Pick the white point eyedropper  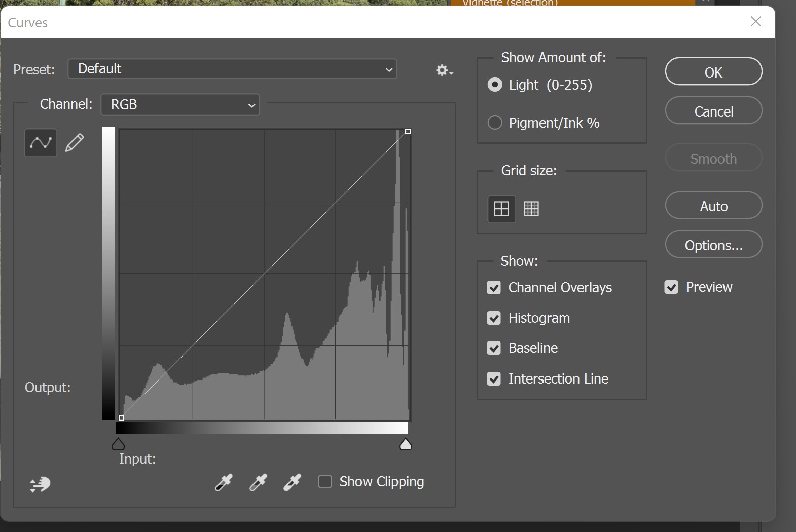pyautogui.click(x=292, y=482)
